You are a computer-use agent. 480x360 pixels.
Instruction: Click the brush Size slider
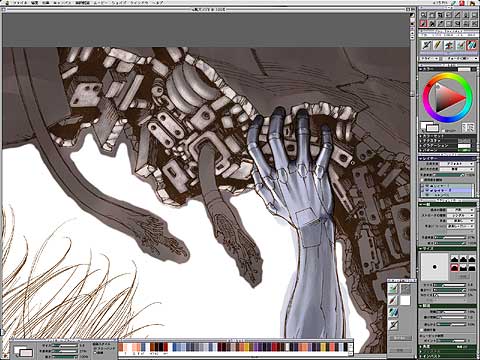point(449,285)
